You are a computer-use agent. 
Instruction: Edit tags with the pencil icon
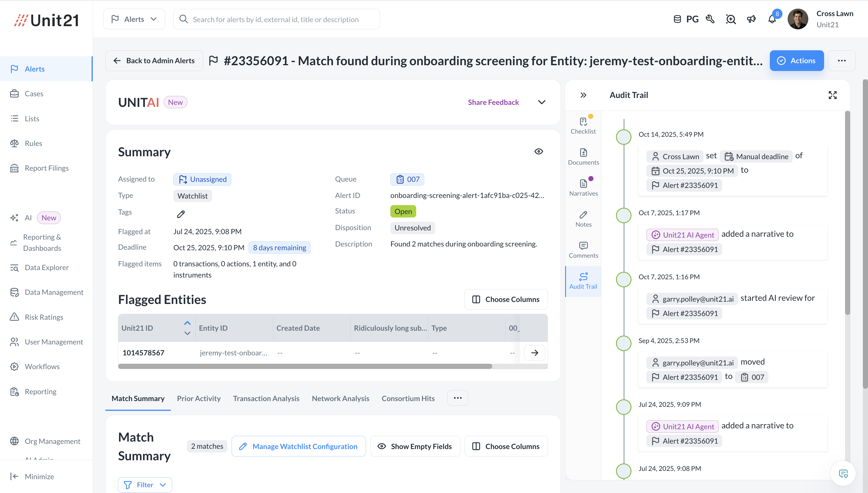point(181,214)
